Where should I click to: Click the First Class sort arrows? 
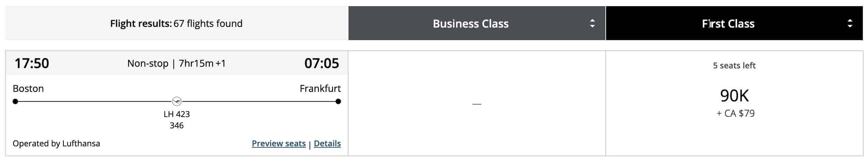pos(850,23)
